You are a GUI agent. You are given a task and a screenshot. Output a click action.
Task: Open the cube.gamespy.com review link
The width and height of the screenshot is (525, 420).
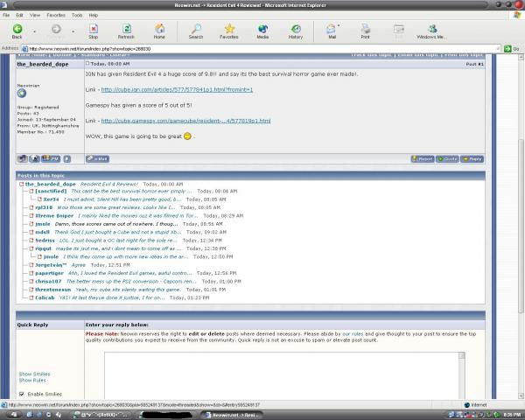click(185, 121)
